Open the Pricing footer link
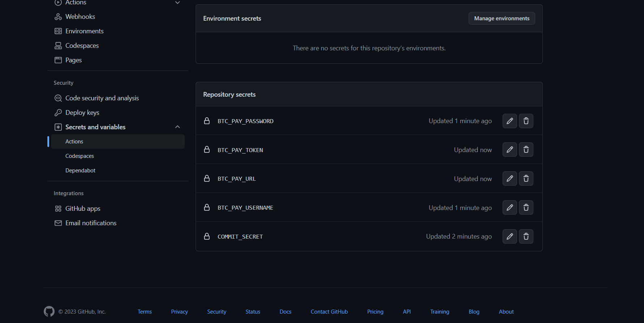The width and height of the screenshot is (644, 323). [x=375, y=312]
